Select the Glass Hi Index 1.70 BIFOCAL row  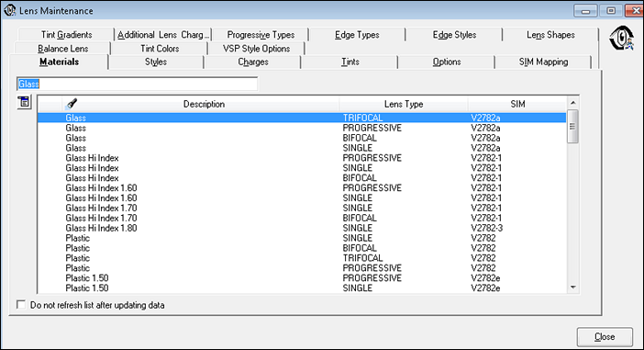coord(302,218)
